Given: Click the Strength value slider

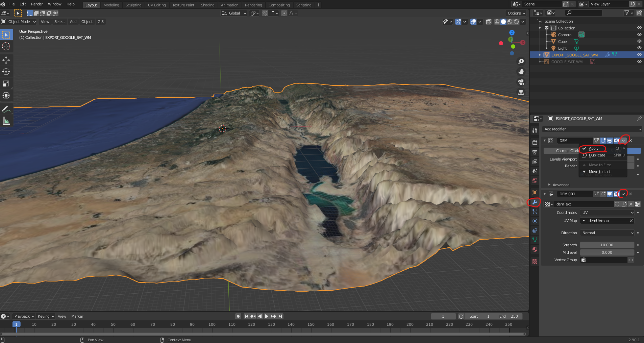Looking at the screenshot, I should click(x=607, y=245).
